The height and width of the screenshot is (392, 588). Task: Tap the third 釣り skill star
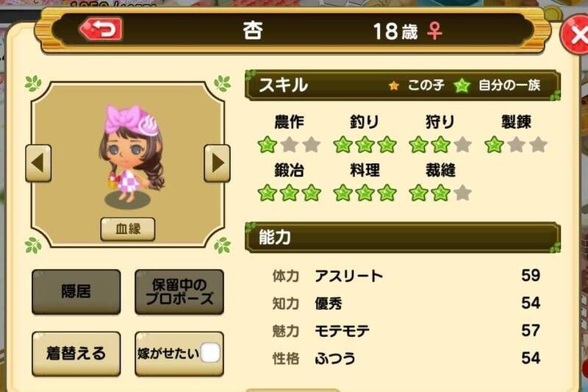point(387,145)
